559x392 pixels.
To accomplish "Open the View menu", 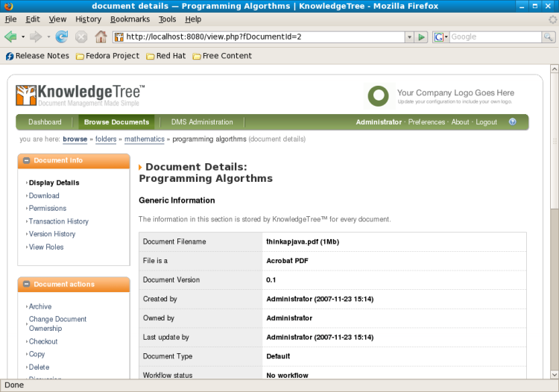I will 57,19.
